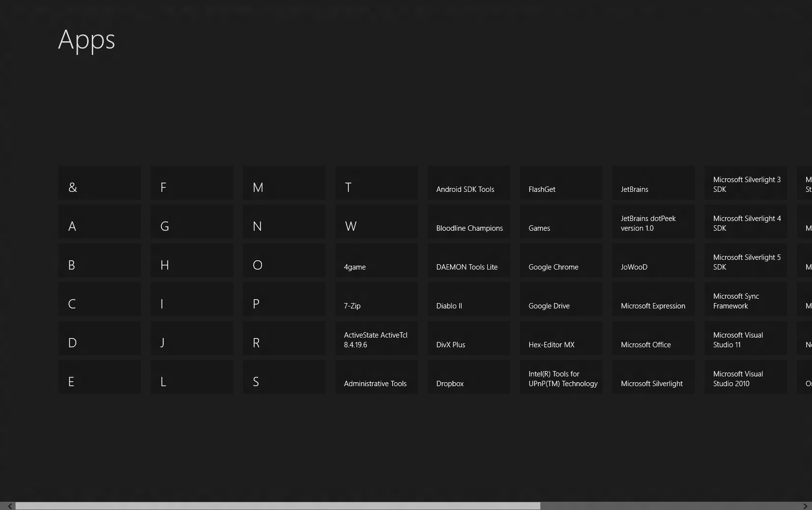The width and height of the screenshot is (812, 510).
Task: Select Bloodline Champions tile
Action: [x=469, y=221]
